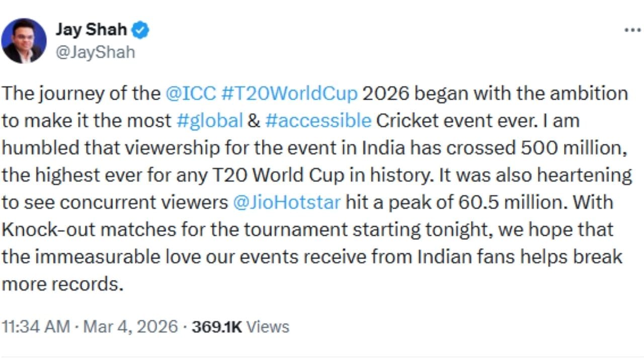Viewport: 644px width, 362px height.
Task: Open Jay Shah's profile picture
Action: pyautogui.click(x=24, y=41)
